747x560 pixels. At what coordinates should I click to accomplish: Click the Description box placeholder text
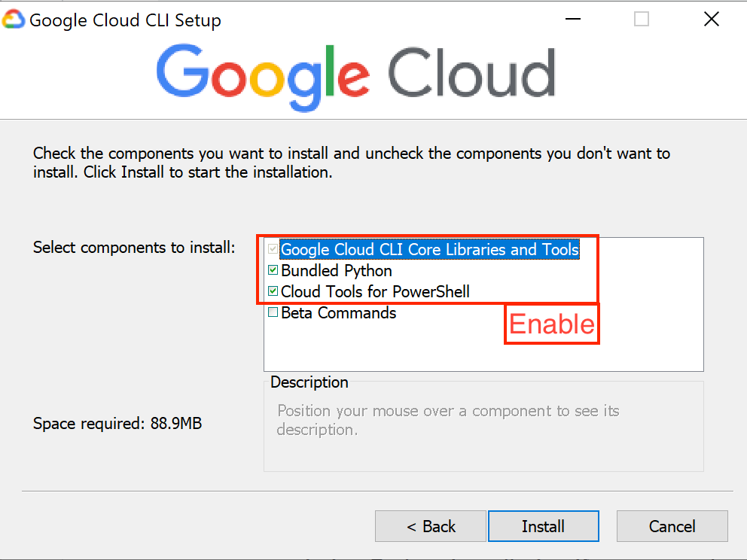coord(448,420)
